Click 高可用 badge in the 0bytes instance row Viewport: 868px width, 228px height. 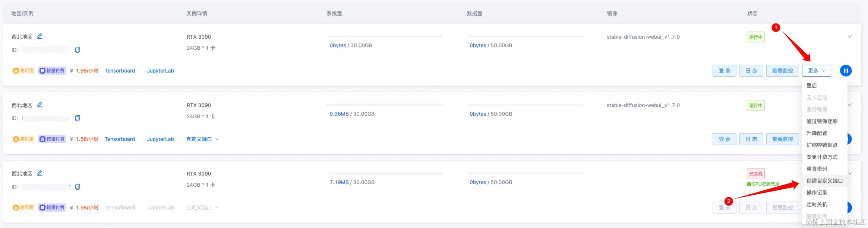click(23, 71)
